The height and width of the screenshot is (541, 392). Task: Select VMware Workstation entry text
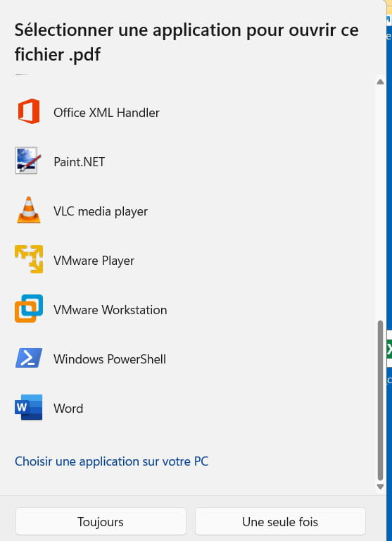pos(110,310)
